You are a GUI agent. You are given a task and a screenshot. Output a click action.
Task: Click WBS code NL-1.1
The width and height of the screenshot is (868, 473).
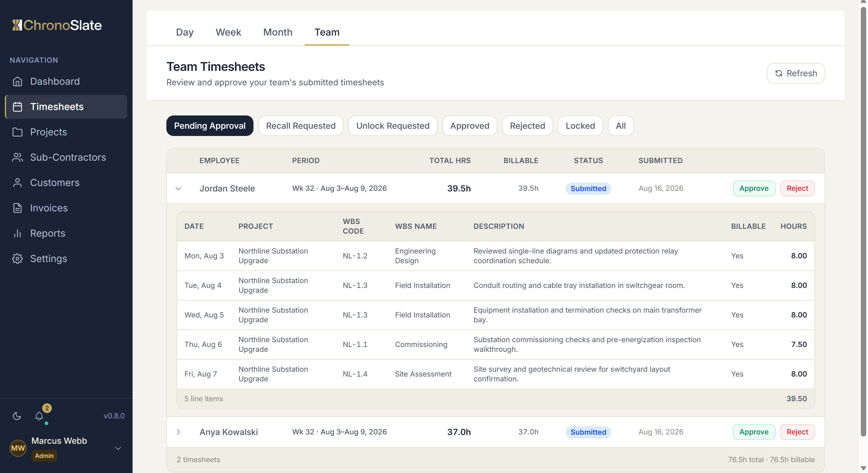click(x=355, y=344)
